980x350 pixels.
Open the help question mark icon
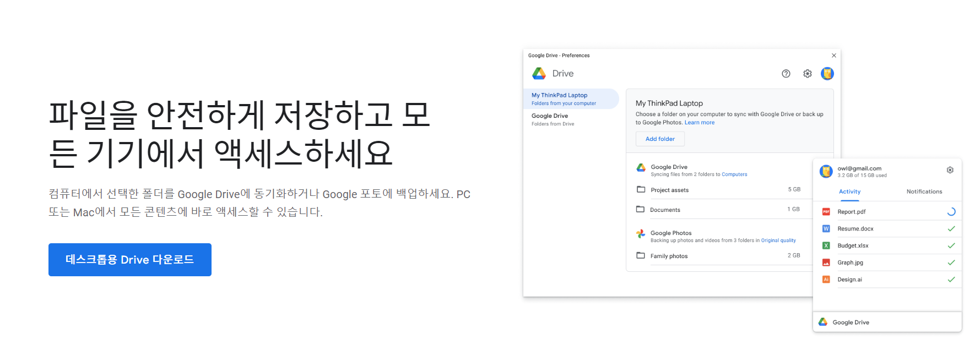point(786,74)
